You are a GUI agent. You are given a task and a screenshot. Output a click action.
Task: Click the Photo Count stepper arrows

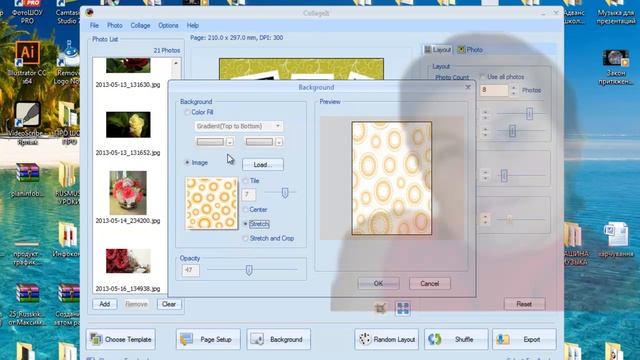pos(513,90)
